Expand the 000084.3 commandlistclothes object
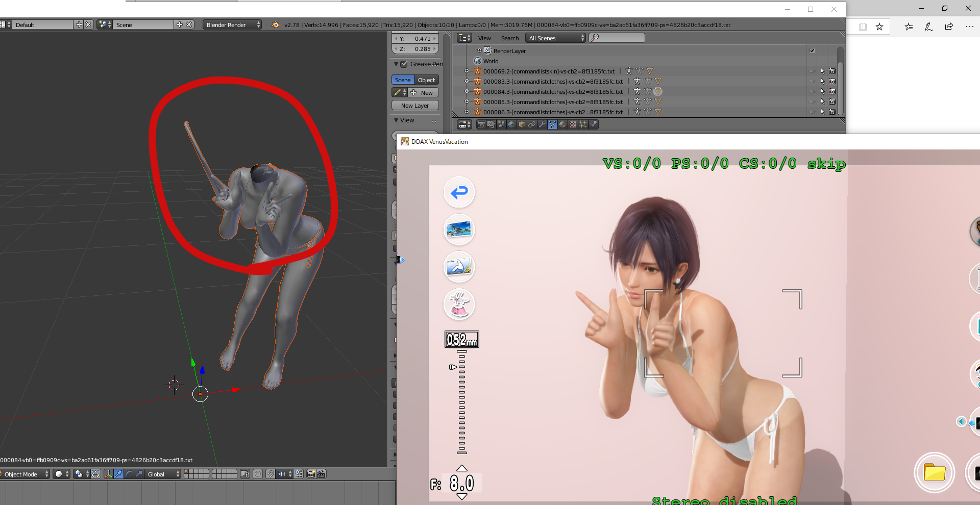 467,91
